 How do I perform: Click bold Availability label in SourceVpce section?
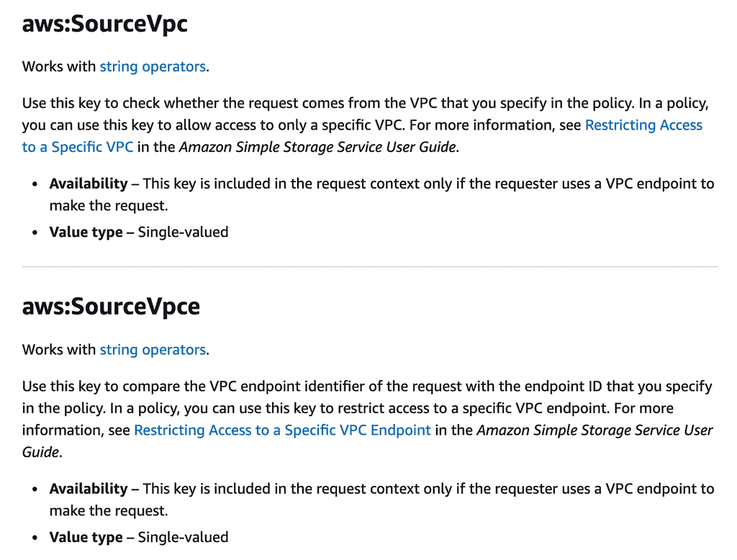[x=88, y=489]
